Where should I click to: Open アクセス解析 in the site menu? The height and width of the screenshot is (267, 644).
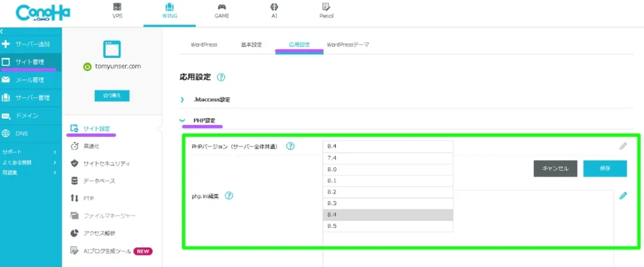[93, 233]
